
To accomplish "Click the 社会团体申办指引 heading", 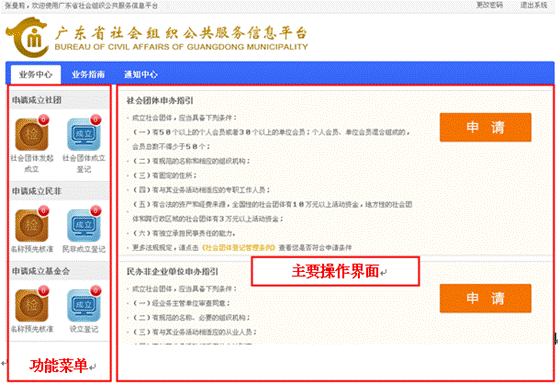I will coord(160,101).
